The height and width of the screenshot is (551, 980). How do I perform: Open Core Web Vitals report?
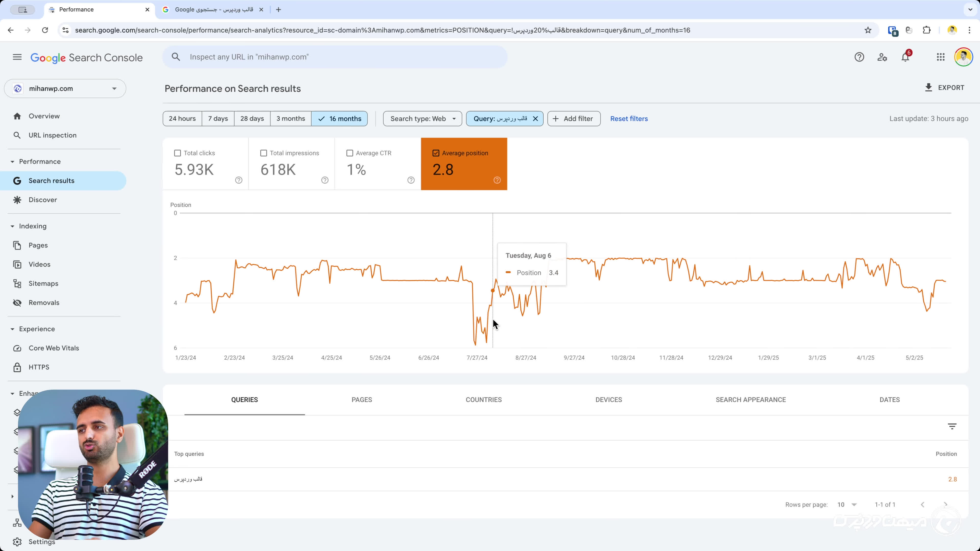pos(54,348)
